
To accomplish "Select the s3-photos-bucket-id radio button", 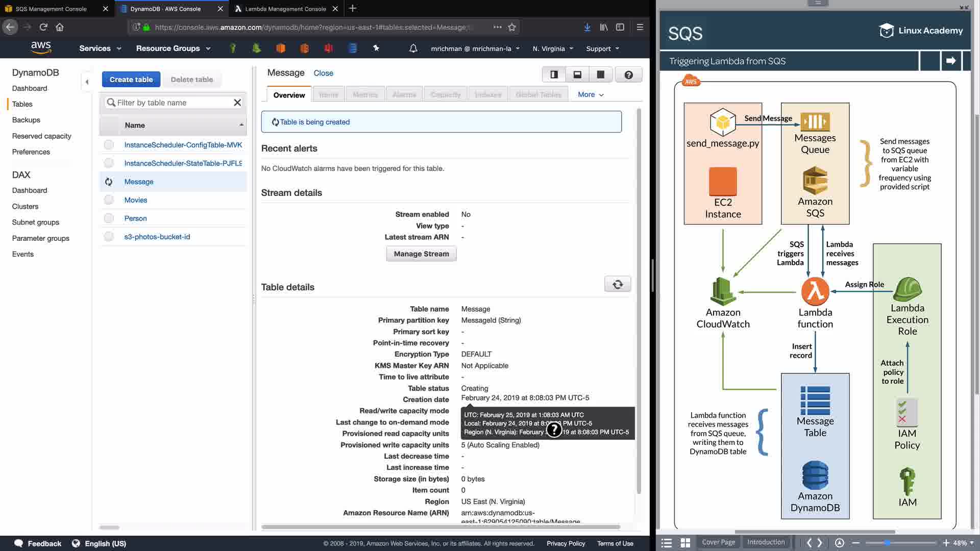I will click(109, 237).
